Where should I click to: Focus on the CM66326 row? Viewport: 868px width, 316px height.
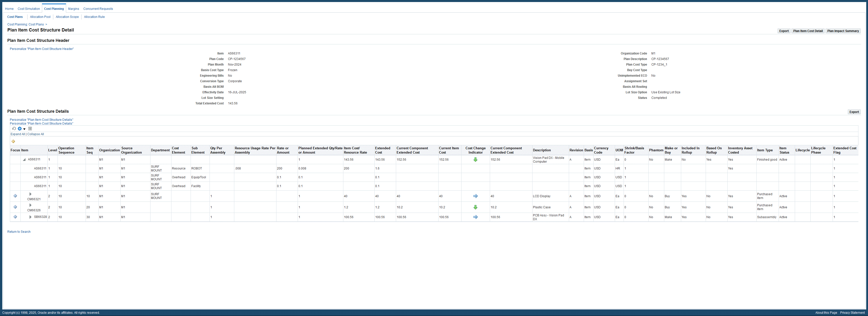[15, 207]
